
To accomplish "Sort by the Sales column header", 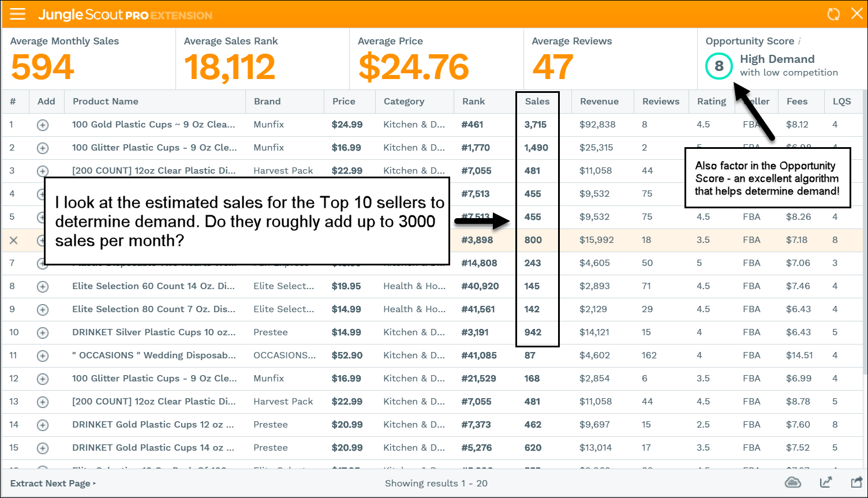I will click(537, 102).
